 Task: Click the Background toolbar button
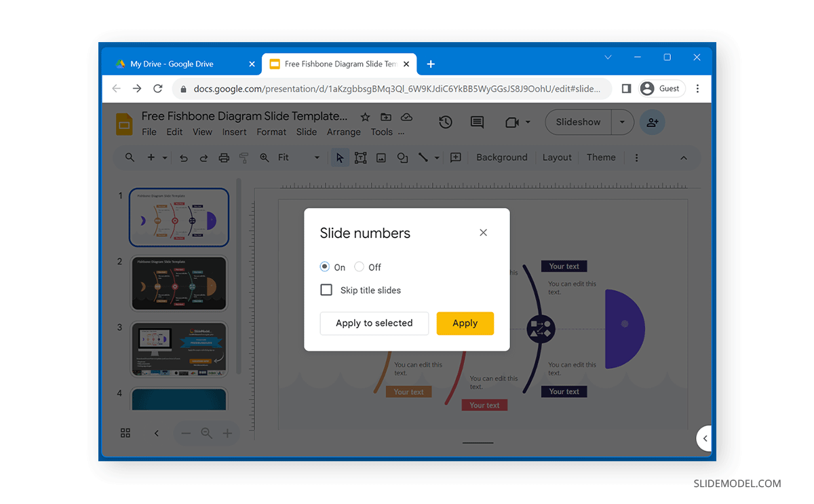502,157
